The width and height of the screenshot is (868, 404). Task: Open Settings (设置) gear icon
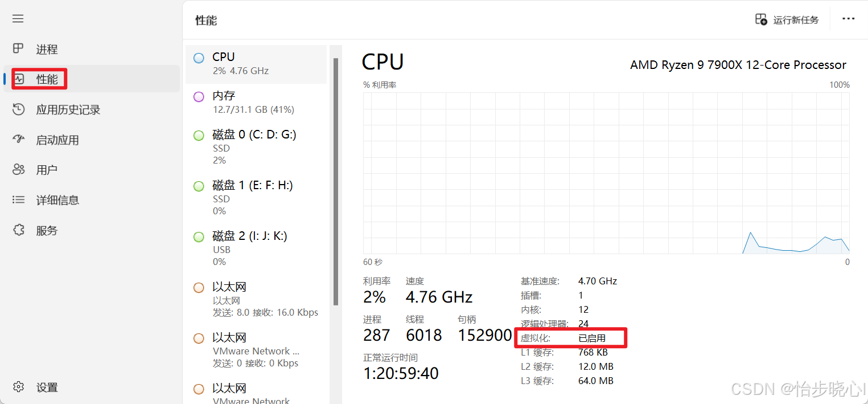pyautogui.click(x=18, y=387)
